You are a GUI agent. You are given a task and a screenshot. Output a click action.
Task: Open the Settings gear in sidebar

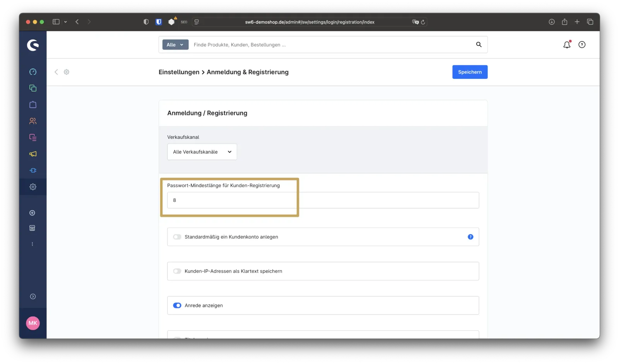click(x=33, y=187)
